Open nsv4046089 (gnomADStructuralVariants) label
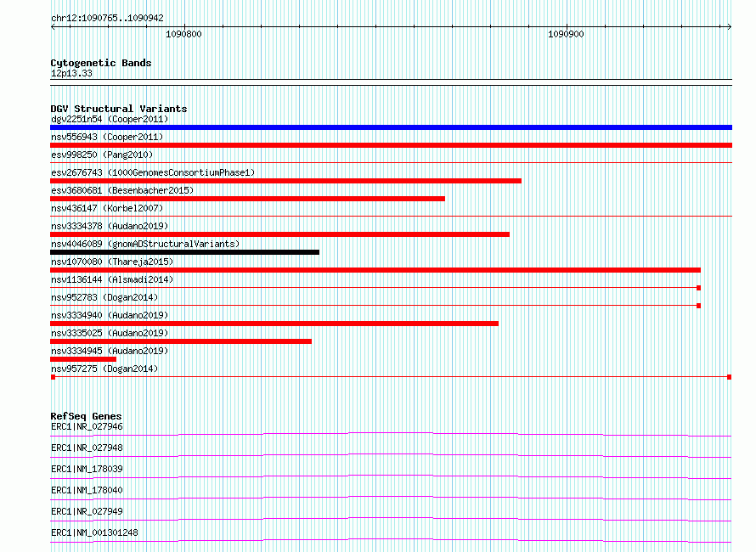The width and height of the screenshot is (756, 552). click(145, 244)
